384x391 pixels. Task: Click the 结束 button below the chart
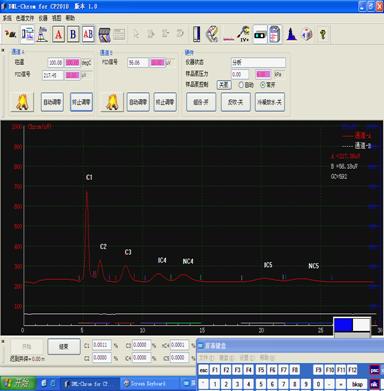pyautogui.click(x=64, y=347)
